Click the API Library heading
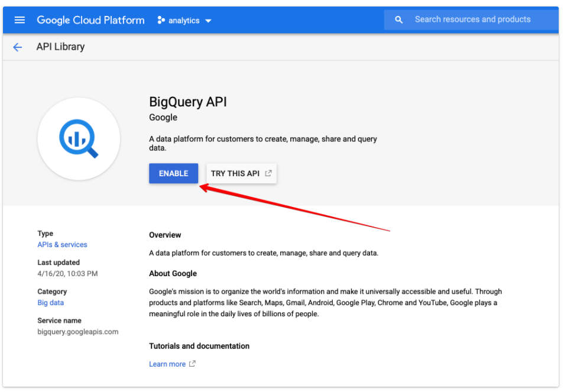 pyautogui.click(x=60, y=47)
